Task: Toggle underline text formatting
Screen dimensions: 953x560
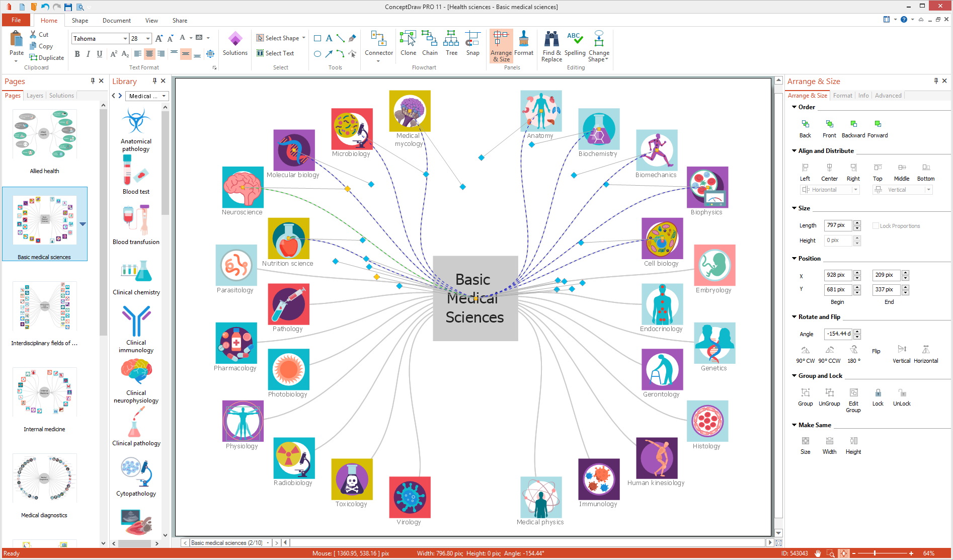Action: pos(99,54)
